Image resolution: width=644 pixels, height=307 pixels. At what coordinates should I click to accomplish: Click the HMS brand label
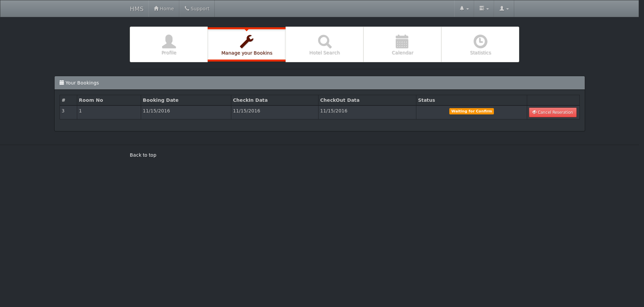pos(136,9)
